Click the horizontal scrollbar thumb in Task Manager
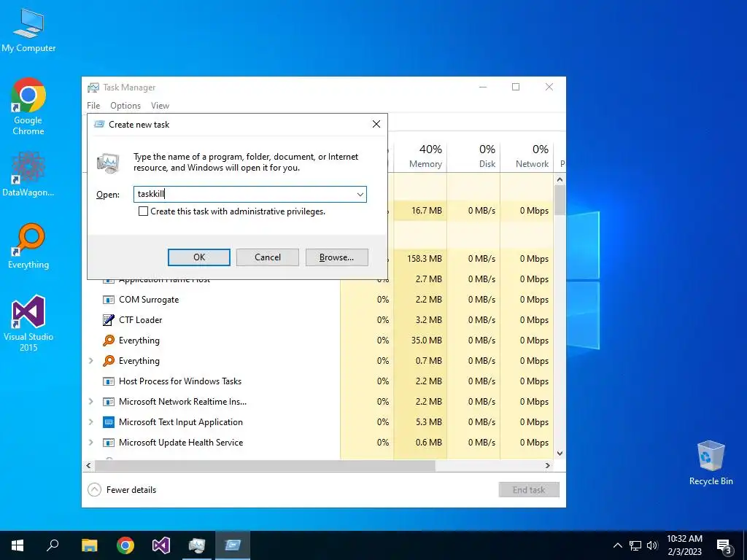 pyautogui.click(x=264, y=465)
